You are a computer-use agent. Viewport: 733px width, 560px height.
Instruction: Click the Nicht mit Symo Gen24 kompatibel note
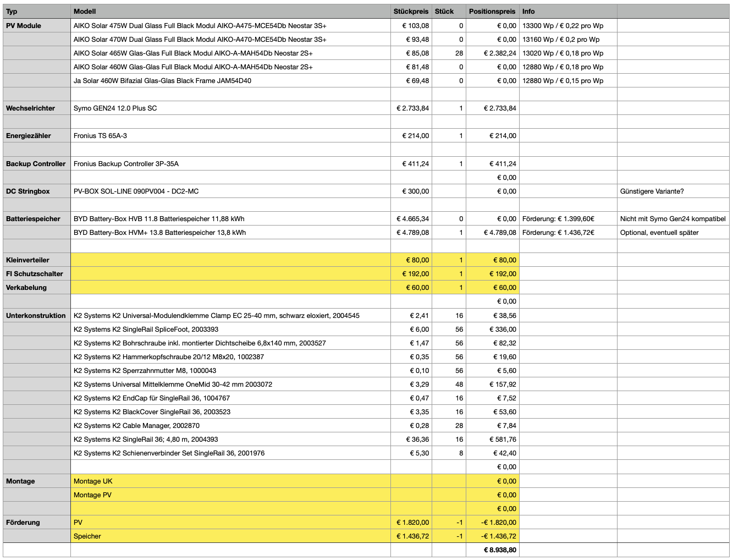click(x=673, y=219)
